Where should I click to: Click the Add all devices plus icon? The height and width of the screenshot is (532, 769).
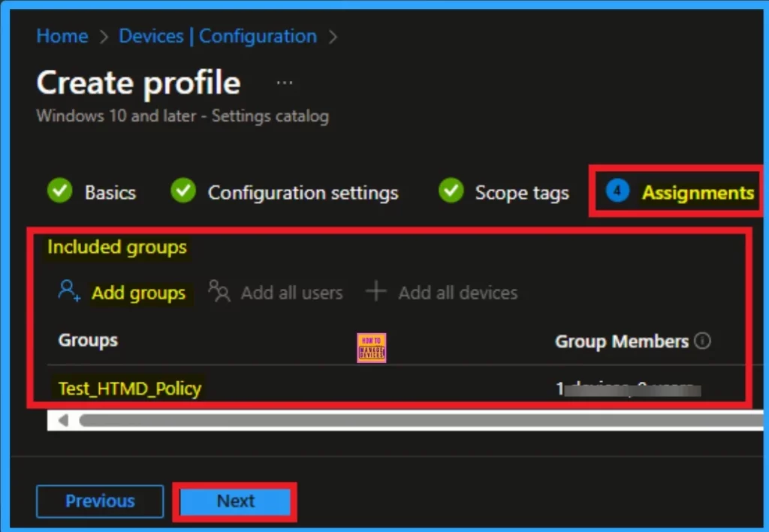pyautogui.click(x=376, y=291)
